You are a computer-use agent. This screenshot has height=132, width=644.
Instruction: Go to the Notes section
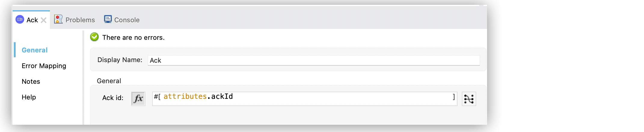click(x=31, y=81)
